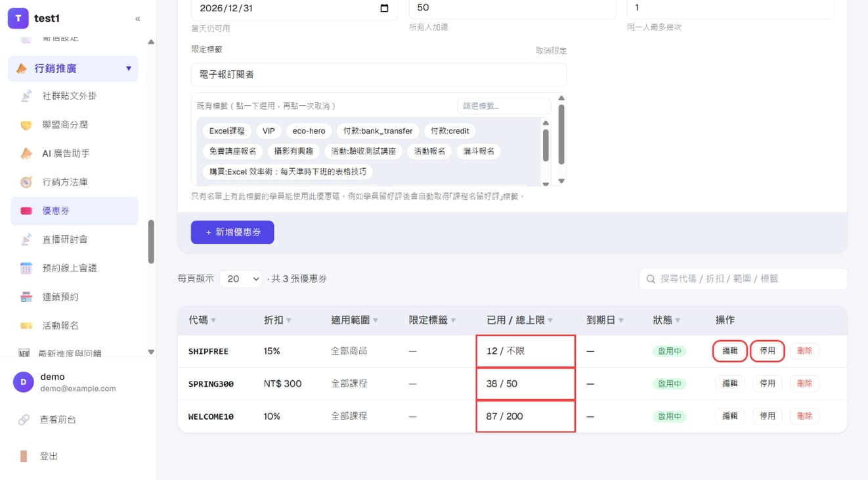
Task: Open the 每頁顯示 20 dropdown
Action: coord(240,278)
